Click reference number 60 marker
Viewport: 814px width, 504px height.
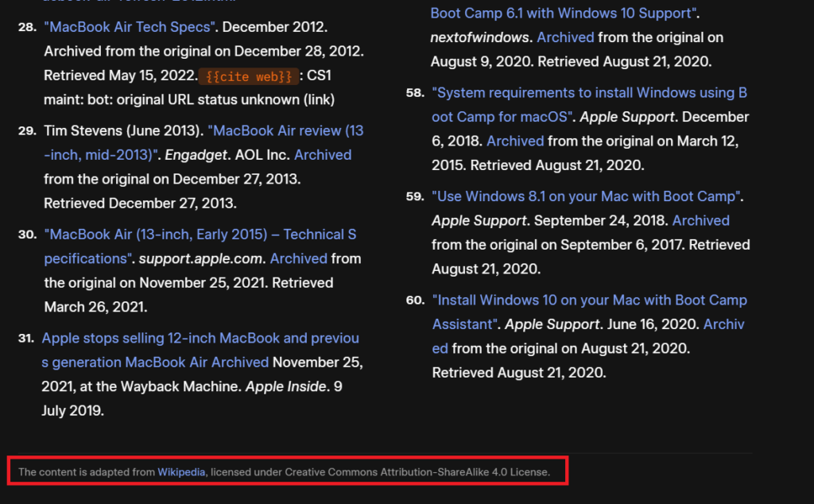coord(414,300)
